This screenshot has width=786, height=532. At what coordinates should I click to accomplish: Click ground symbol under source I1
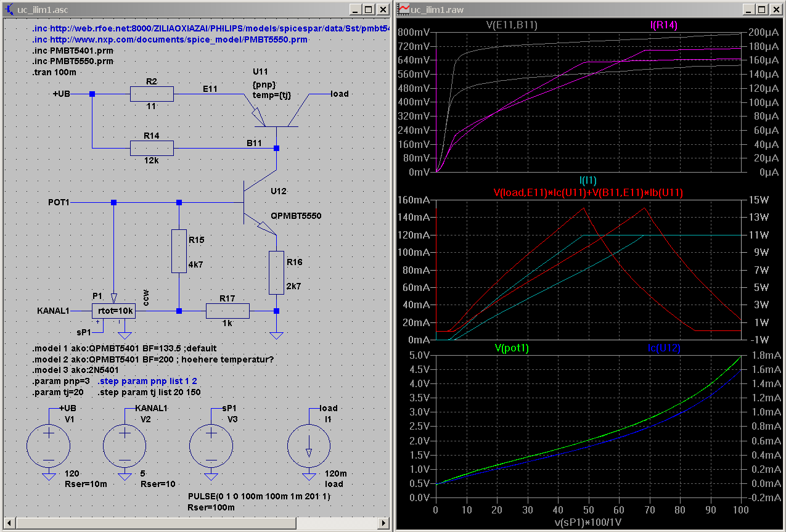tap(308, 477)
